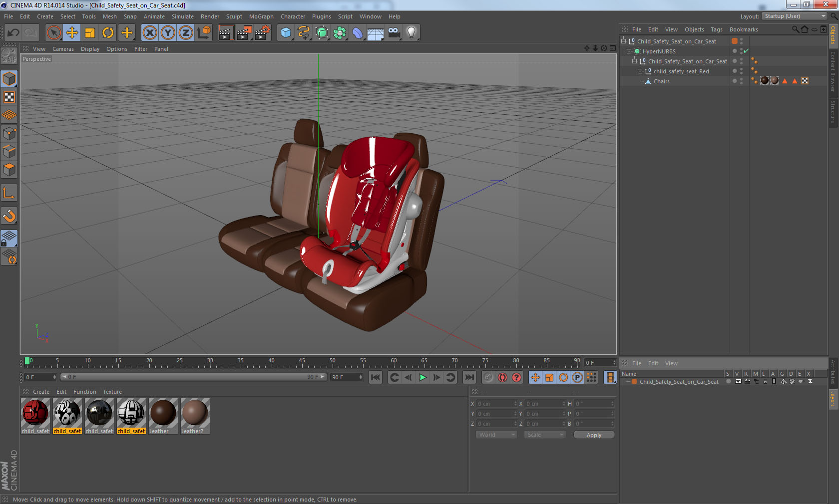The width and height of the screenshot is (839, 504).
Task: Select Polygons mode in left toolbar
Action: coord(9,170)
